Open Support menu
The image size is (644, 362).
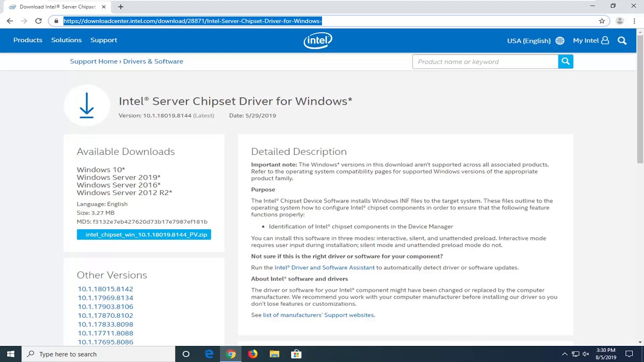tap(104, 40)
